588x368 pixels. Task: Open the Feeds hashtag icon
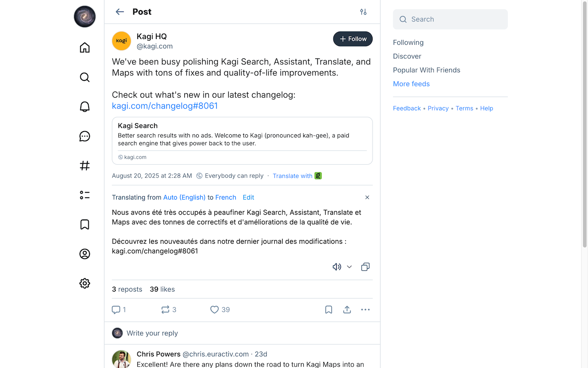[x=85, y=166]
